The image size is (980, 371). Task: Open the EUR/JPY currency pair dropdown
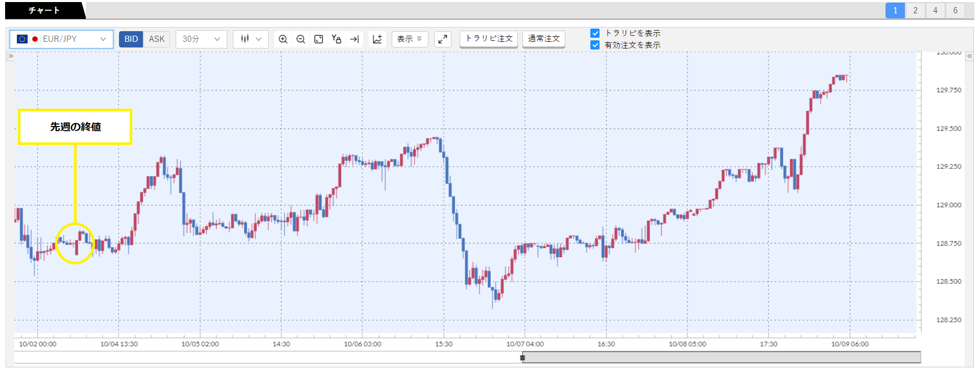click(x=61, y=39)
